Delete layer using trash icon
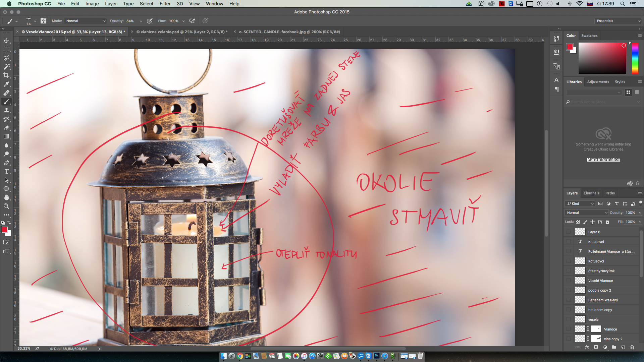Image resolution: width=644 pixels, height=362 pixels. pyautogui.click(x=632, y=347)
